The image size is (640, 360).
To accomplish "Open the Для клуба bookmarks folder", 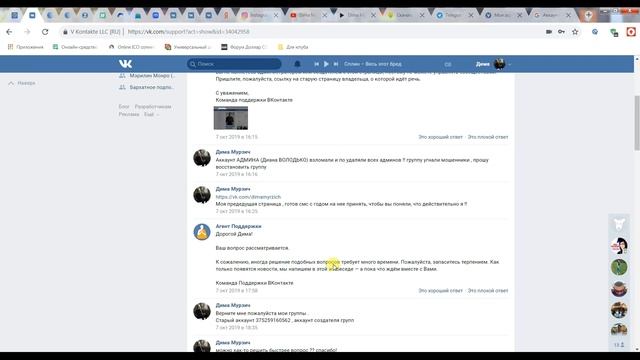I will click(x=293, y=47).
